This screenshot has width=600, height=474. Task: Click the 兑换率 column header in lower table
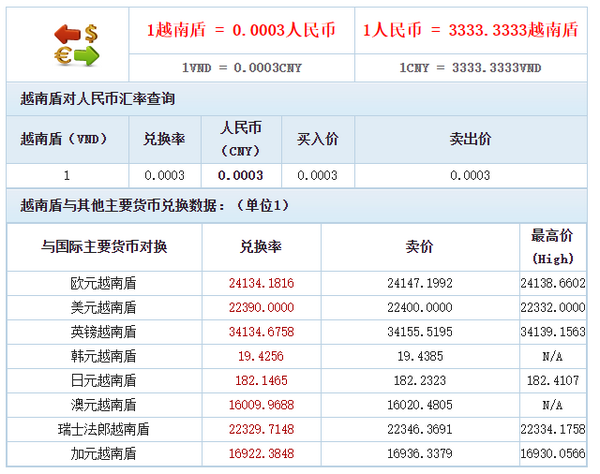coord(261,246)
